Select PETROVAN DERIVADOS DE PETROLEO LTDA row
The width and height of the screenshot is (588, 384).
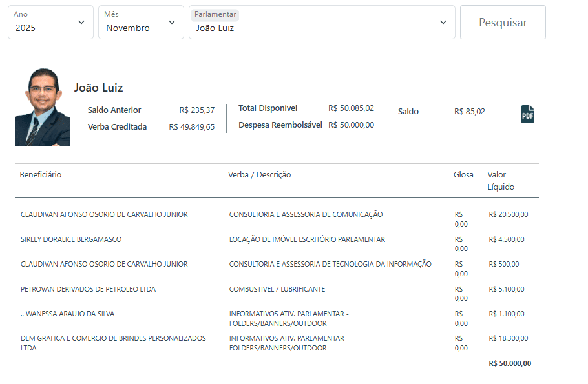(88, 289)
